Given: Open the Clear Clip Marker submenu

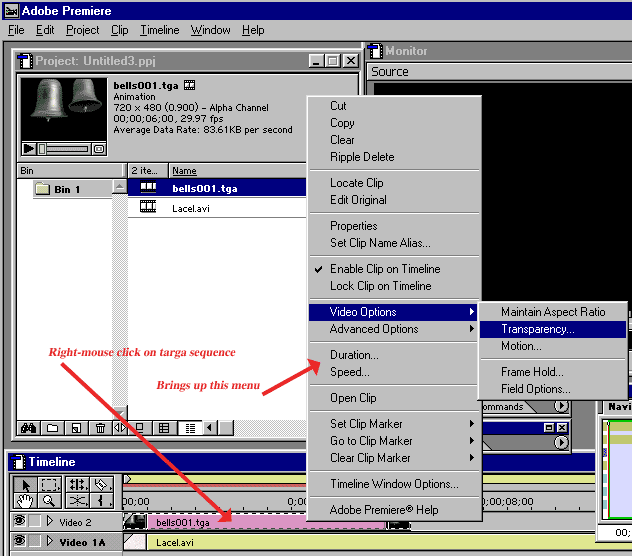Looking at the screenshot, I should pos(395,458).
